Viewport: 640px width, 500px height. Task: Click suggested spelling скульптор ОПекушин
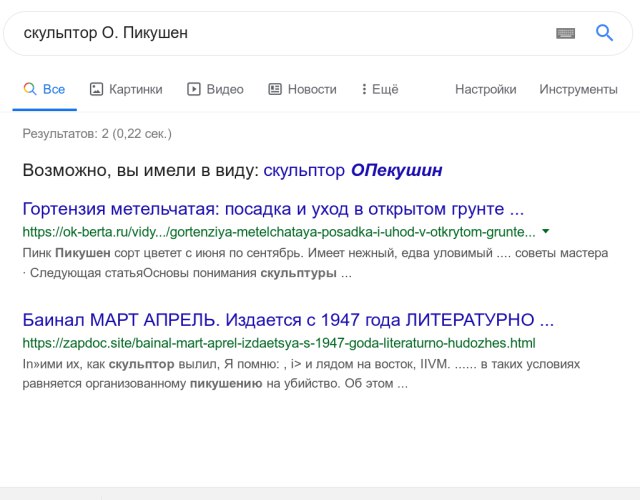point(353,171)
